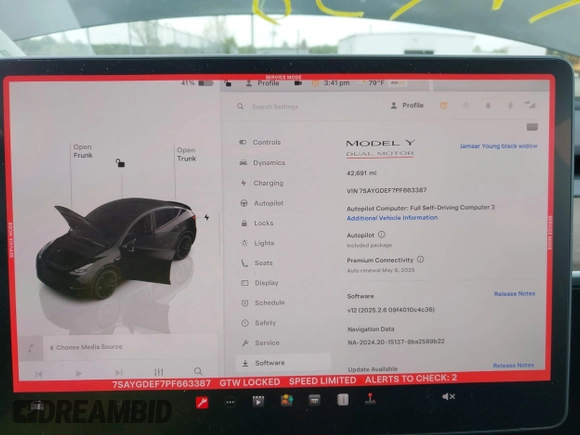Open the red Service Mode wrench app
This screenshot has height=435, width=580.
202,402
